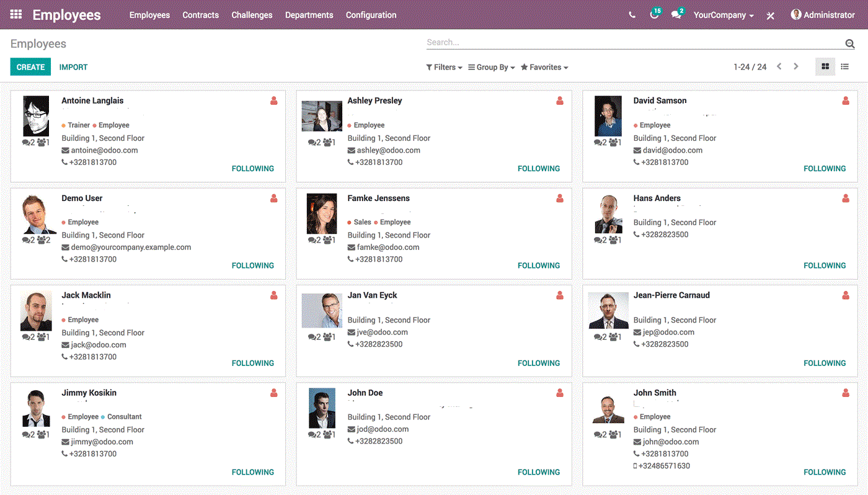The image size is (868, 495).
Task: Go to next page arrow
Action: (796, 66)
